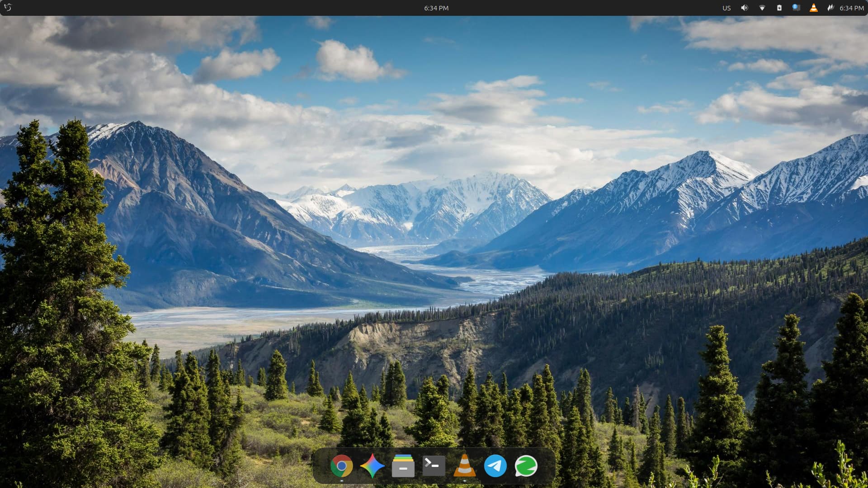The image size is (868, 488).
Task: Open Google Chrome from the dock
Action: (341, 466)
